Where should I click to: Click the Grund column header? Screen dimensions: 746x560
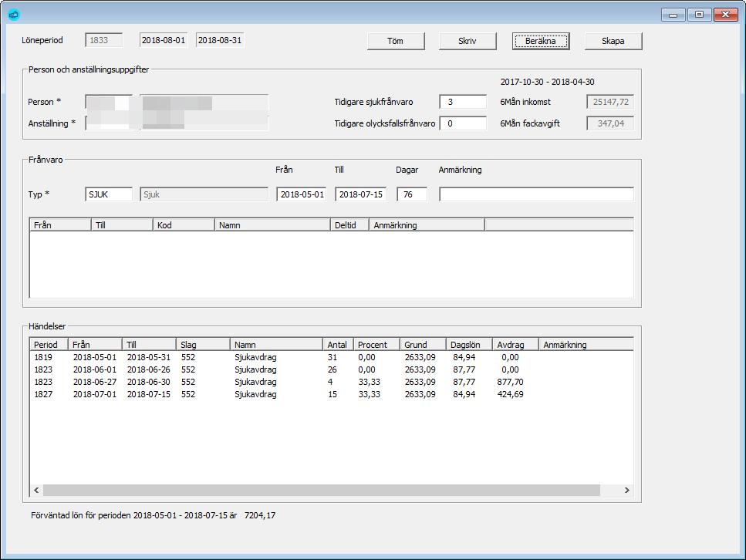click(x=423, y=345)
